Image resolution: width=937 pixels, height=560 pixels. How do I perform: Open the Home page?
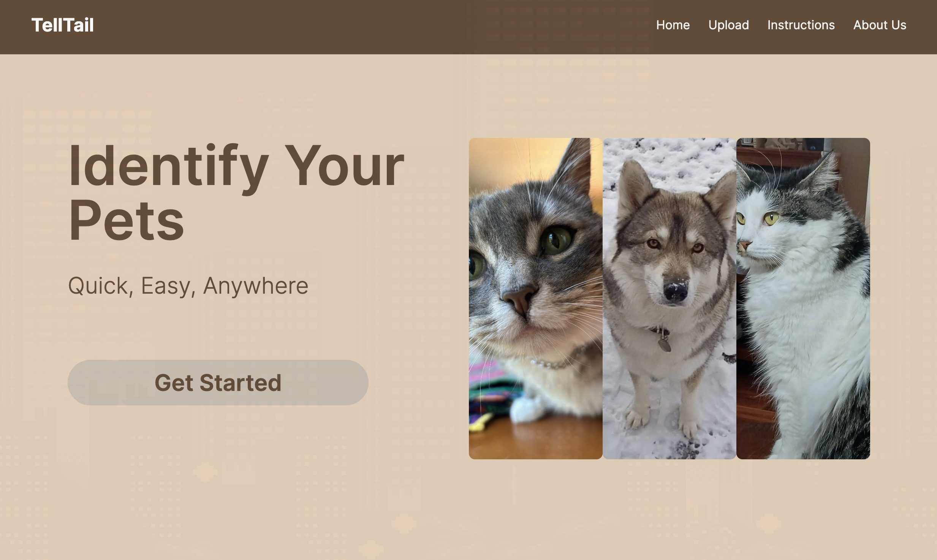(673, 25)
